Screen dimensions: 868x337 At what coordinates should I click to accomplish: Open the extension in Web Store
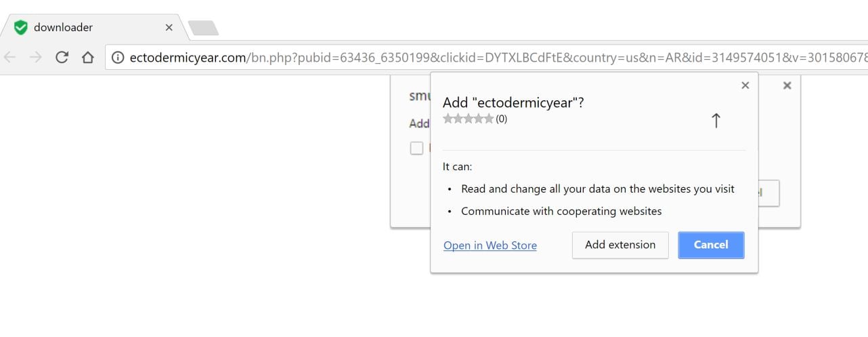[x=490, y=245]
